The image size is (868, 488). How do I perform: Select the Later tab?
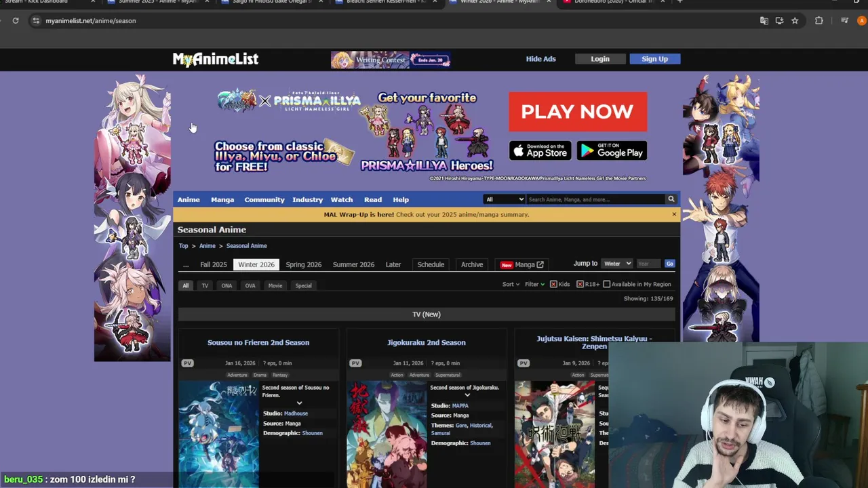(393, 264)
